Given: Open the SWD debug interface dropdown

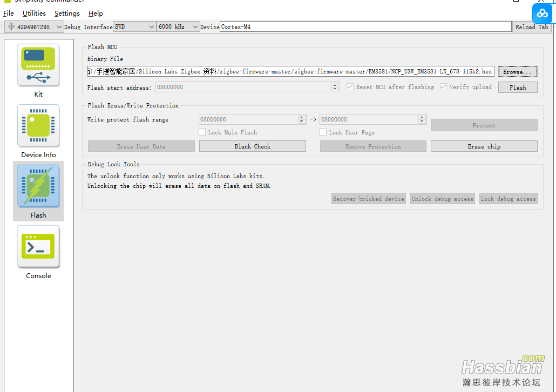Looking at the screenshot, I should (135, 26).
